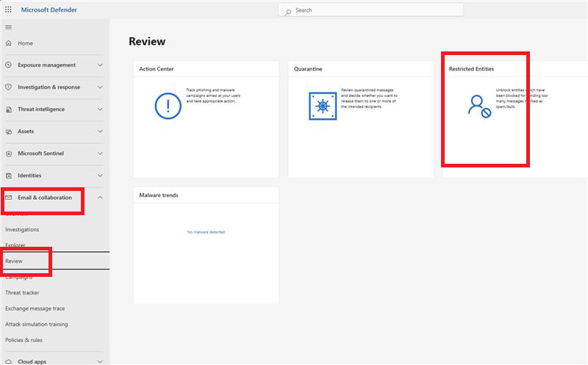Click the Microsoft Sentinel label

coord(41,153)
